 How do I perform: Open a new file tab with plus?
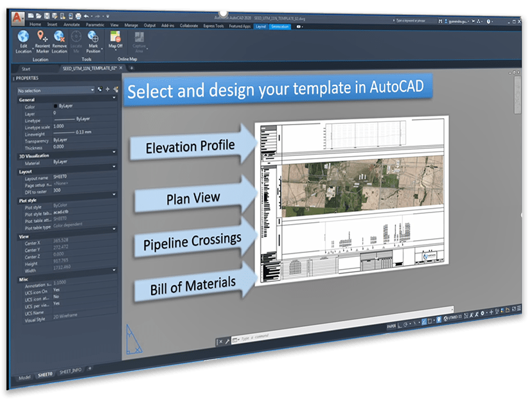[x=132, y=68]
